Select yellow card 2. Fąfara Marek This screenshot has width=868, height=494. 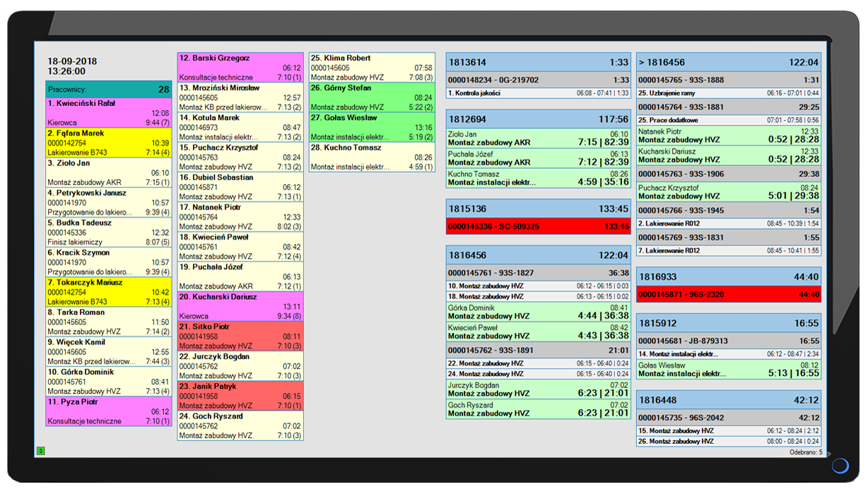coord(109,143)
